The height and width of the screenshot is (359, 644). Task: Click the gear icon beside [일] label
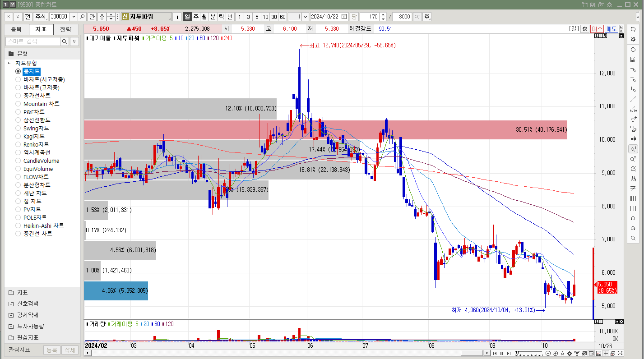(584, 29)
